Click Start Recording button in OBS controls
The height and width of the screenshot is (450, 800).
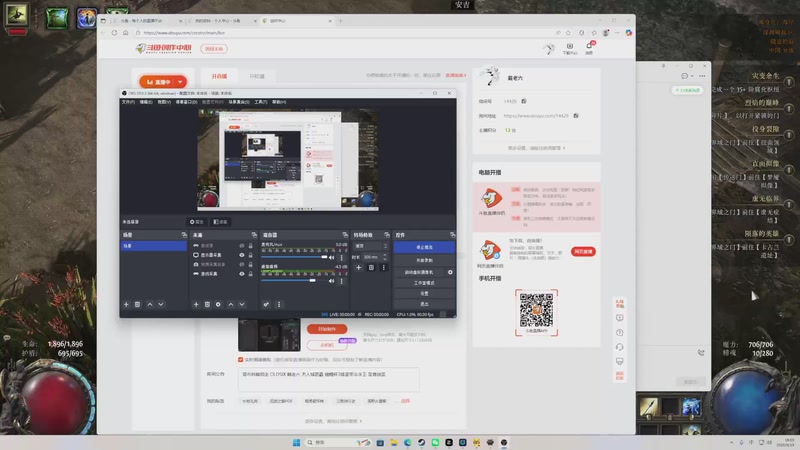pos(424,260)
